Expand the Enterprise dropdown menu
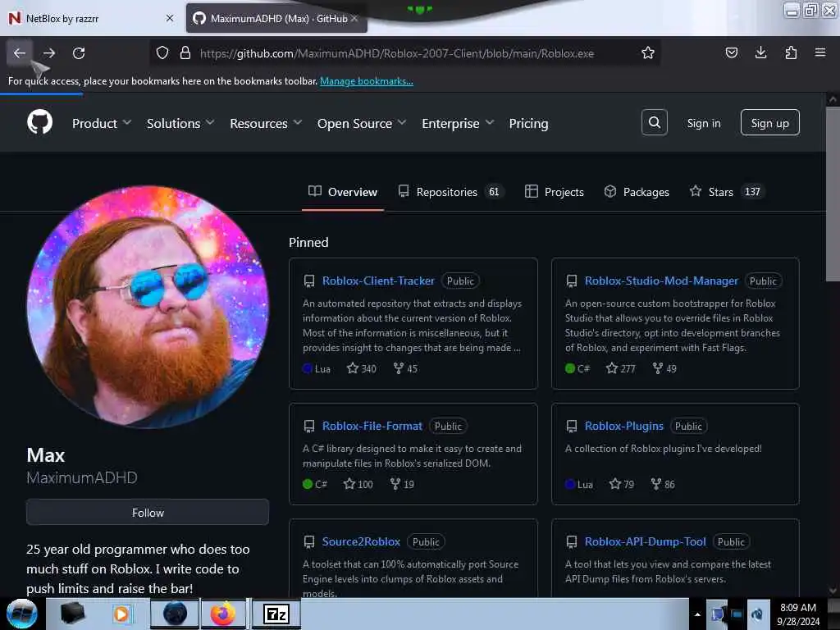The image size is (840, 630). tap(458, 123)
